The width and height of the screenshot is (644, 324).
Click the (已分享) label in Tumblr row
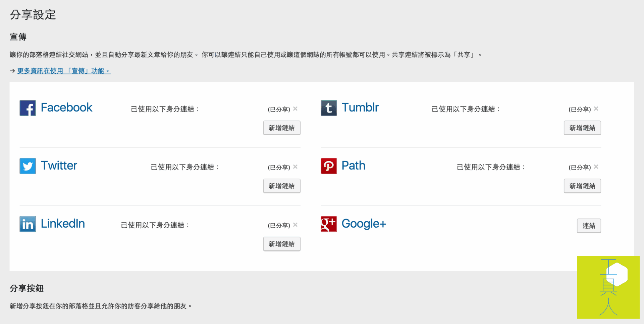580,109
